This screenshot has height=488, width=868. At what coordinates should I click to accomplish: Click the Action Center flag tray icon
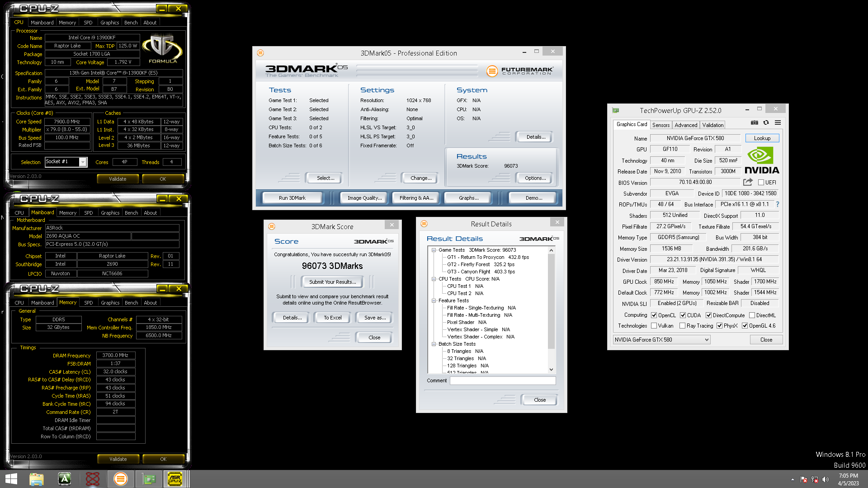(x=804, y=479)
